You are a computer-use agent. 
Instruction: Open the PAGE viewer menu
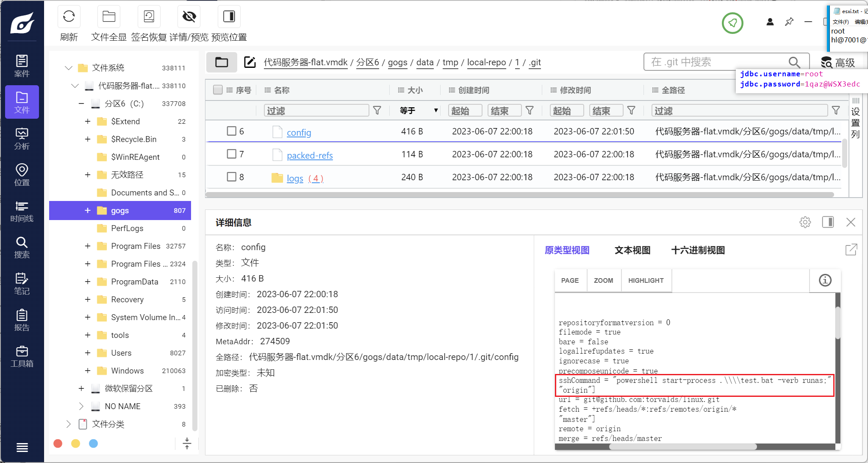click(570, 280)
